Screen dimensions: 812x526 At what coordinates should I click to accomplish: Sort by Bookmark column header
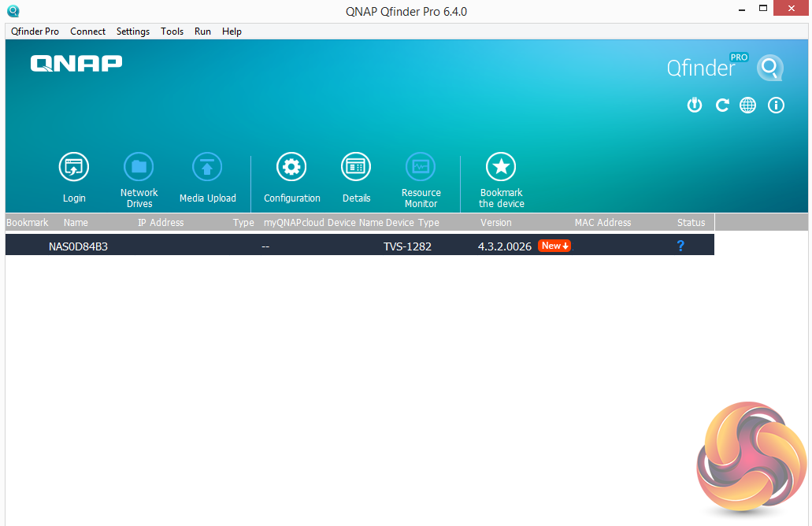click(x=28, y=223)
